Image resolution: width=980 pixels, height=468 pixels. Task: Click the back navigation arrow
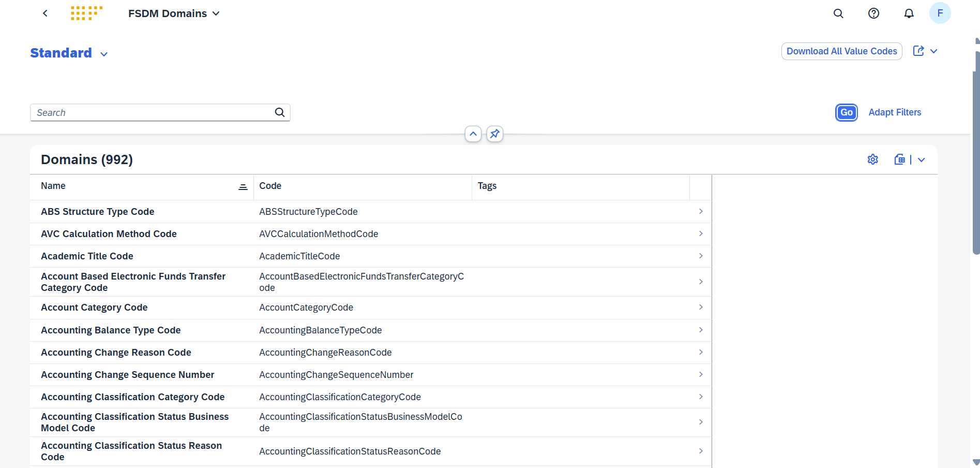45,13
